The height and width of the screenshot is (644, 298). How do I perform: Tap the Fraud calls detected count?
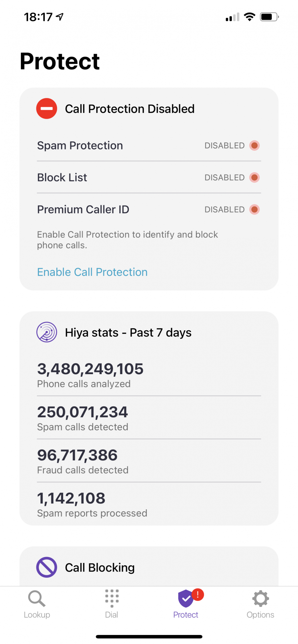pyautogui.click(x=77, y=456)
